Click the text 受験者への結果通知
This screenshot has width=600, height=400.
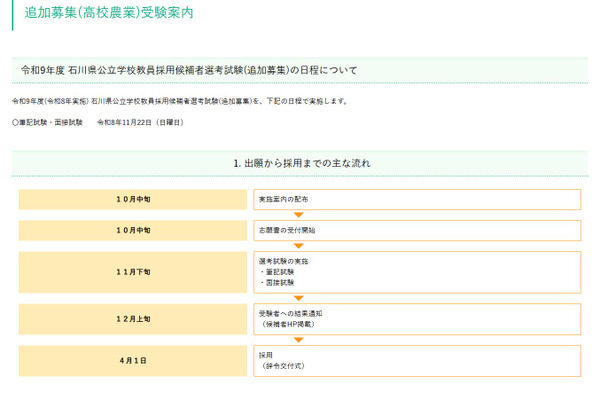tap(290, 314)
